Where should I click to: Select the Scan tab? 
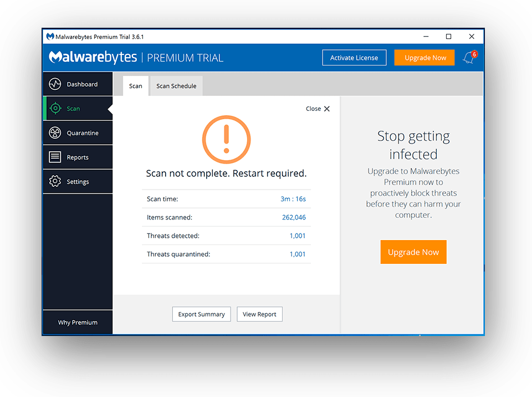point(135,86)
